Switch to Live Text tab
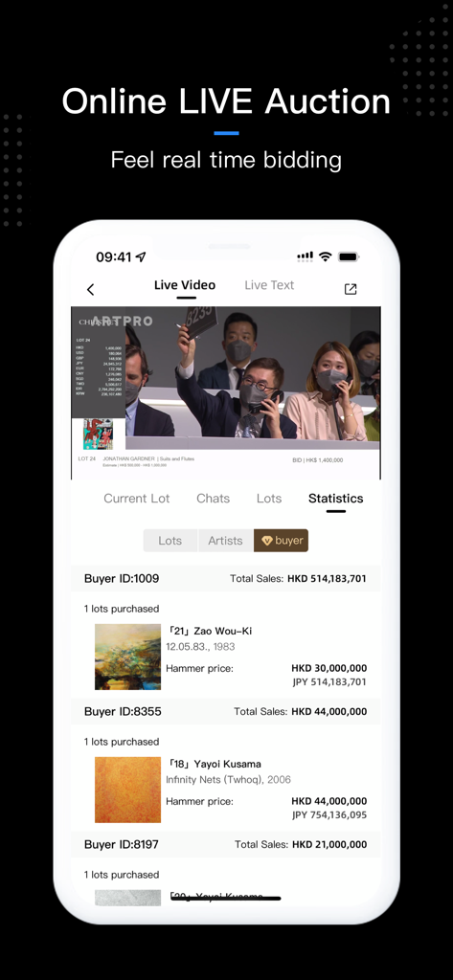 [269, 285]
